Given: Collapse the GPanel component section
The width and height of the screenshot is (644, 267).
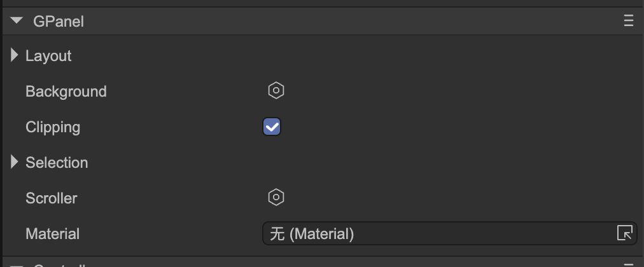Looking at the screenshot, I should [x=17, y=21].
